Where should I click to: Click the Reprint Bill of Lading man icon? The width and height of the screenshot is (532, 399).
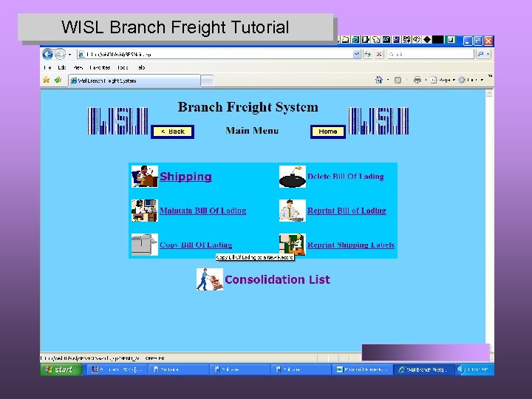click(293, 211)
